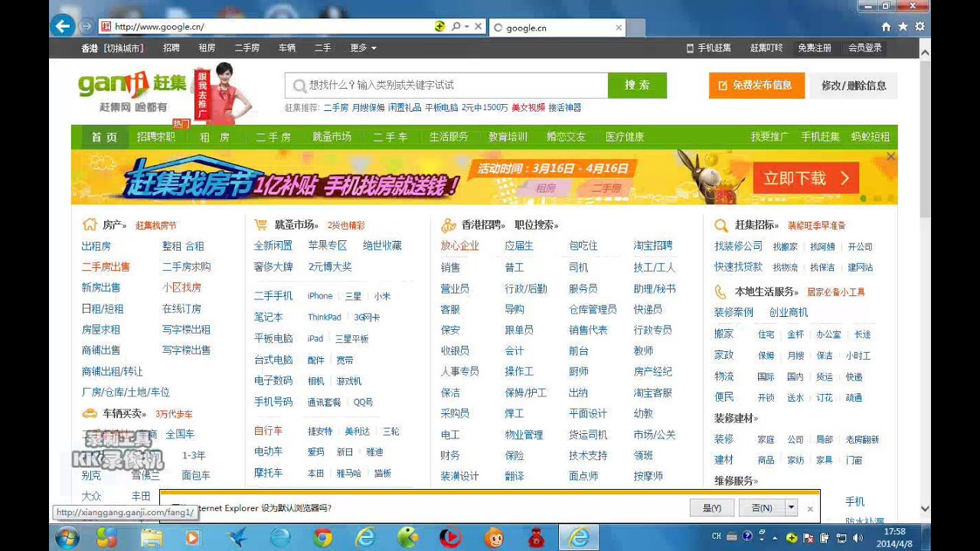Go back with the browser Back arrow

63,26
